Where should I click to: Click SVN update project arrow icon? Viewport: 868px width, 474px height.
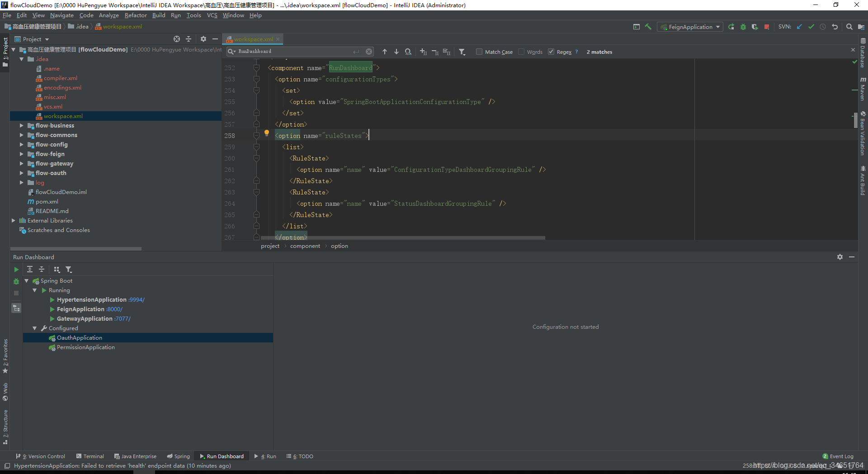pyautogui.click(x=799, y=27)
